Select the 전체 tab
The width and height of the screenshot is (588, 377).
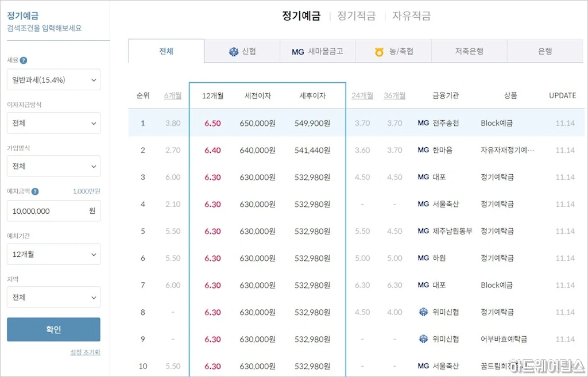(167, 51)
